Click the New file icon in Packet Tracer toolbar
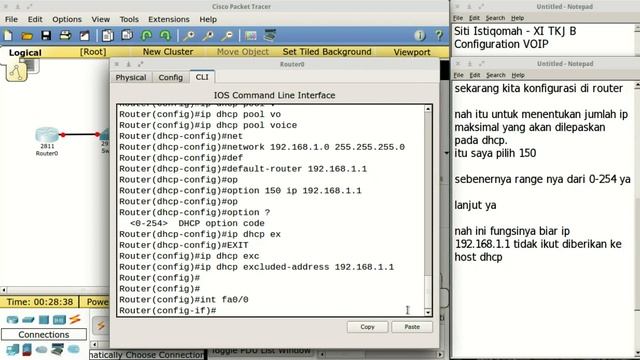Viewport: 640px width, 360px height. (8, 36)
